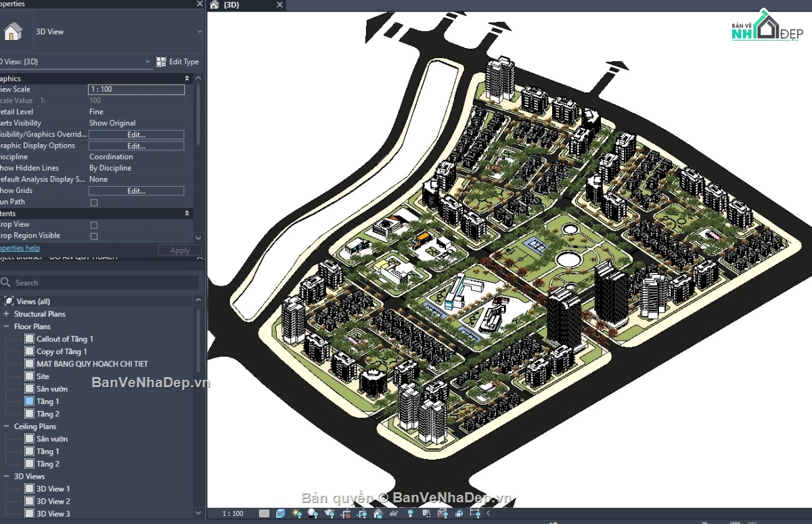Click the Parts Visibility value Show Original
Screen dimensions: 812x524
pyautogui.click(x=112, y=123)
